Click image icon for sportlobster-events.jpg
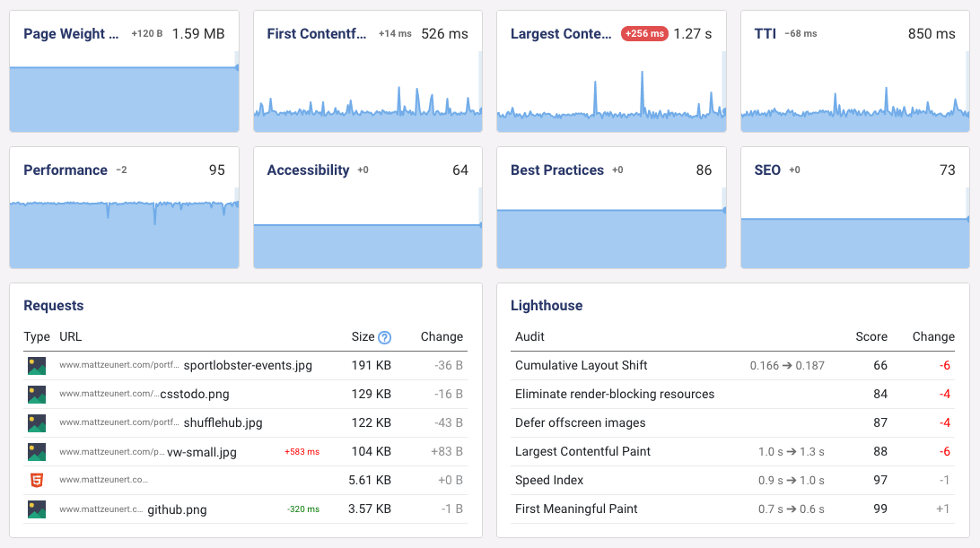The height and width of the screenshot is (548, 980). tap(36, 366)
